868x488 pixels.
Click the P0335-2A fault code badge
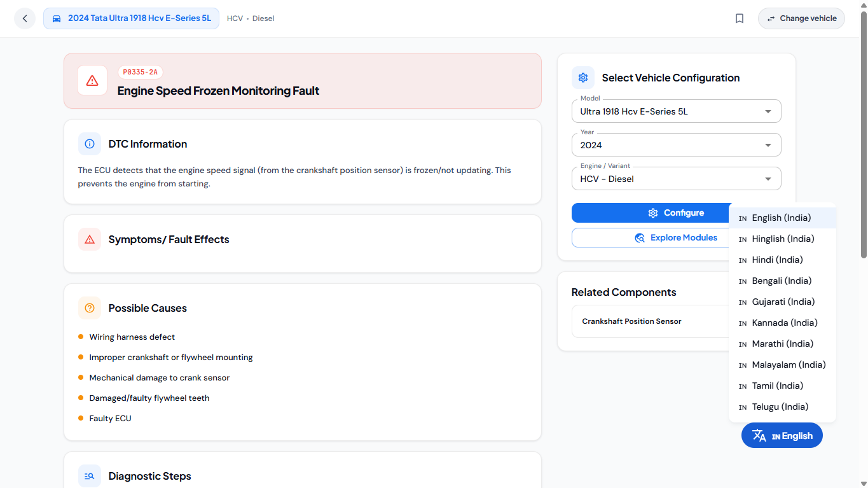coord(141,73)
